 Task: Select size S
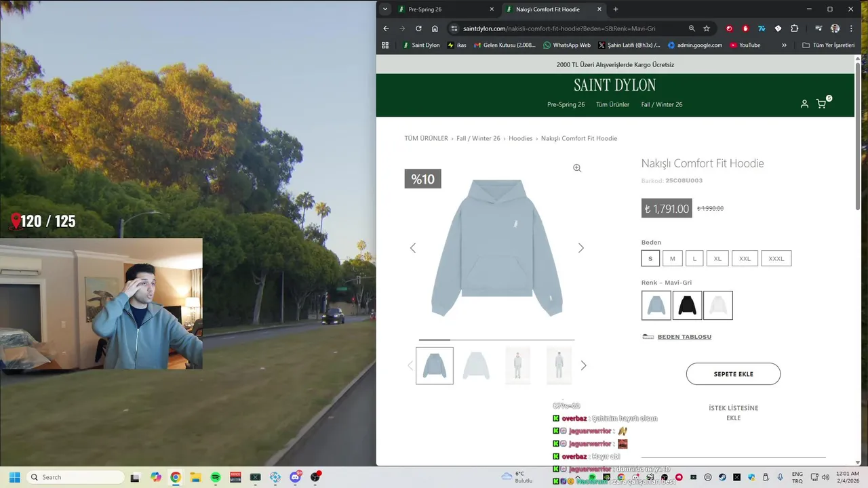(x=650, y=258)
